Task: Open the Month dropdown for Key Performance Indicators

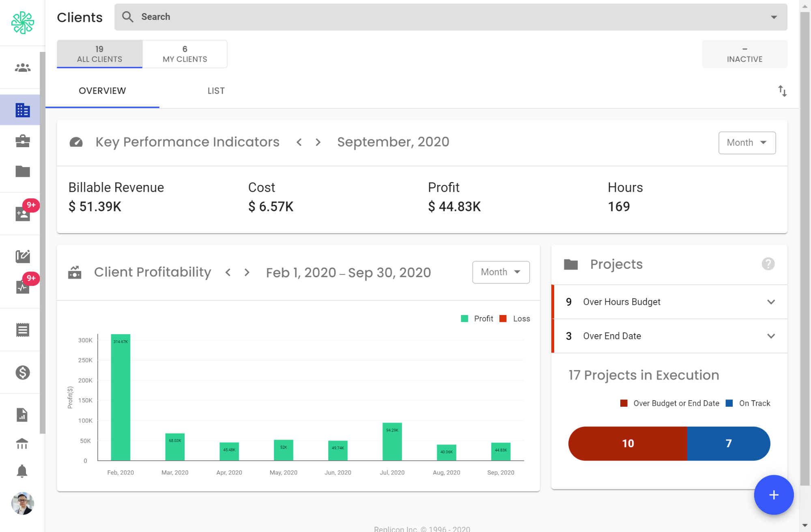Action: (x=746, y=143)
